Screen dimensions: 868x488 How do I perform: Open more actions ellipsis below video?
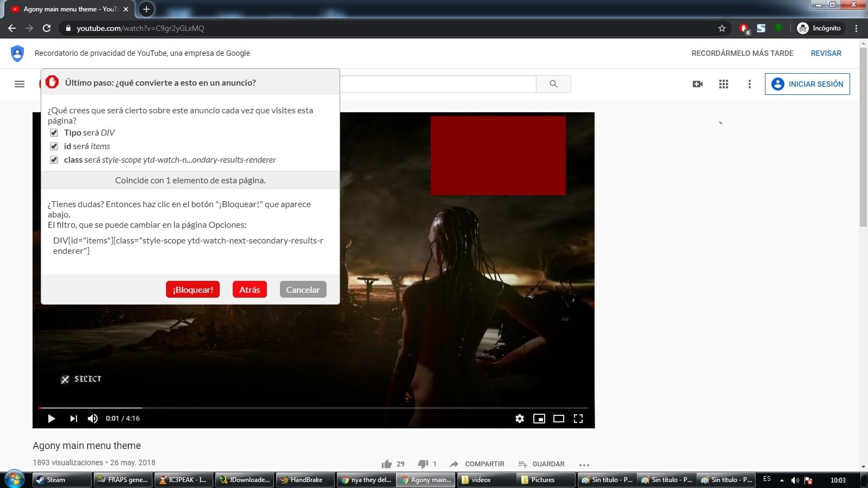click(x=584, y=465)
